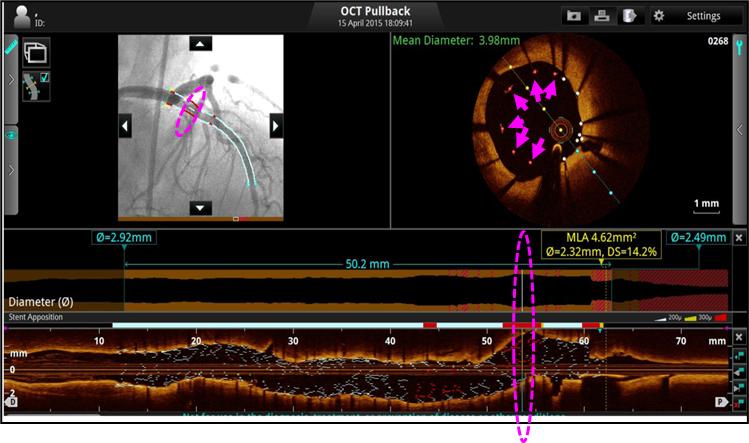749x443 pixels.
Task: Pan angiogram view up arrow
Action: (x=201, y=44)
